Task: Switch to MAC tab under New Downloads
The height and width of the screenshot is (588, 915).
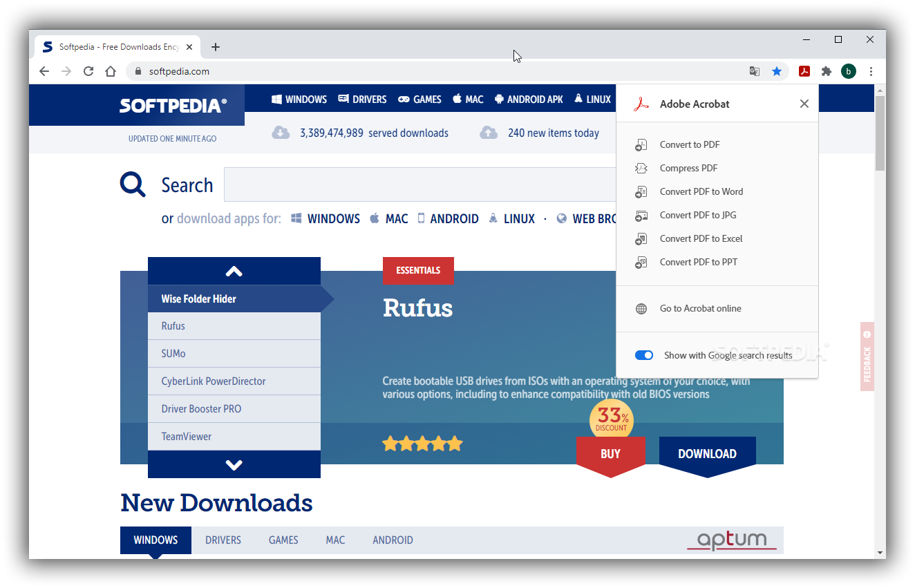Action: [335, 540]
